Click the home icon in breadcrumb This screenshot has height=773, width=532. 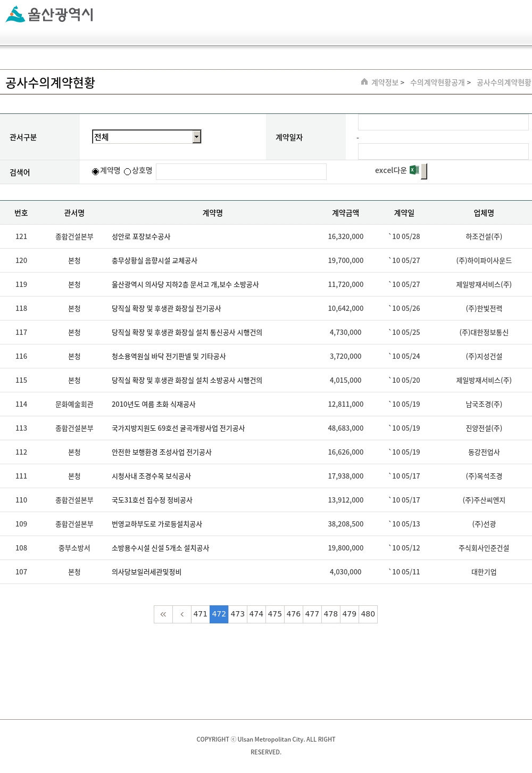tap(364, 82)
